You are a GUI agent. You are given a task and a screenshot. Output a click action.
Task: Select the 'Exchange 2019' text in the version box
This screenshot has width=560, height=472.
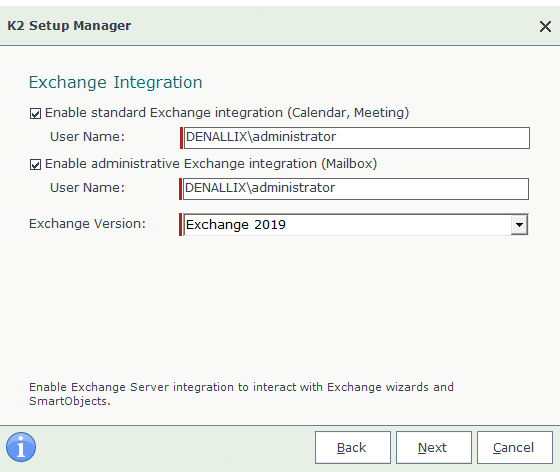(x=236, y=225)
